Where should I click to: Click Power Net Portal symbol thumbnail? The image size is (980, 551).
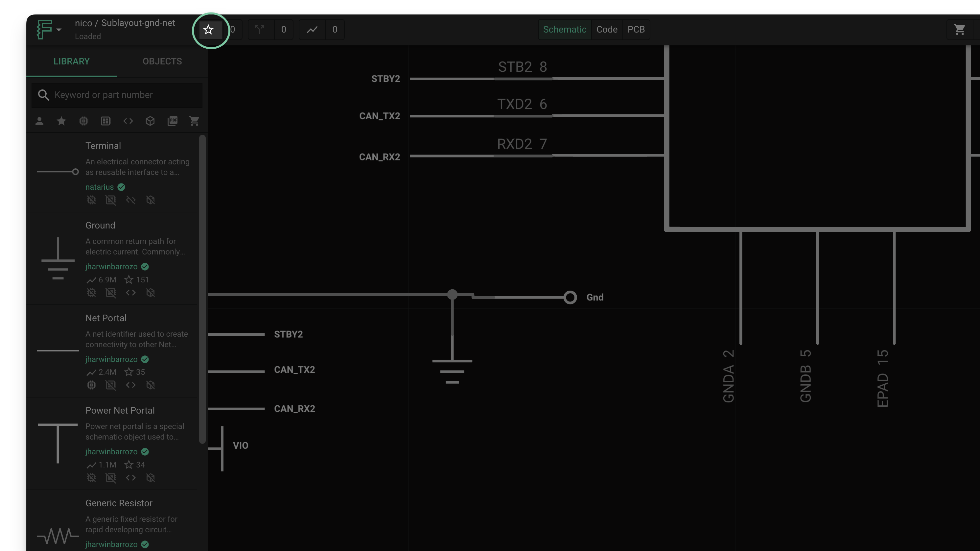click(x=58, y=443)
